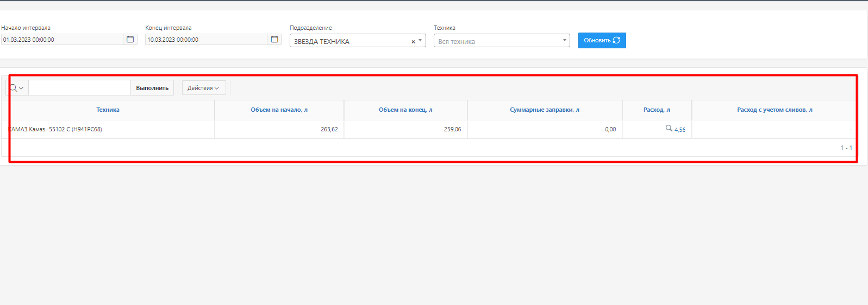868x305 pixels.
Task: Open the calendar for Начало интервала
Action: [130, 40]
